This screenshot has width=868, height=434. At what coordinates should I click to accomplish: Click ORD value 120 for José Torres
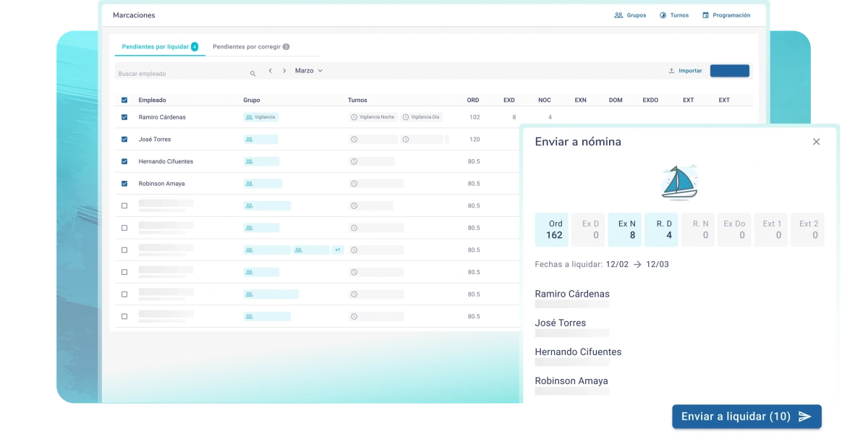tap(475, 140)
